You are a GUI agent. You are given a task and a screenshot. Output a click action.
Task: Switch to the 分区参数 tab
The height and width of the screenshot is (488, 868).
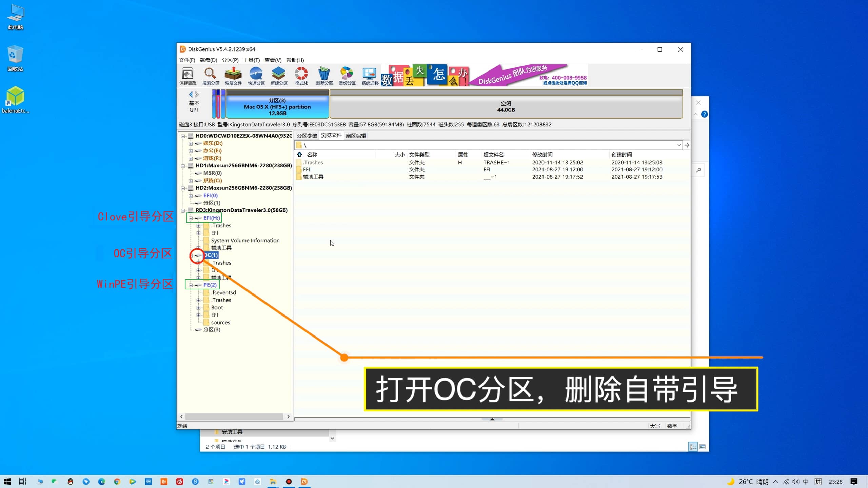click(307, 136)
